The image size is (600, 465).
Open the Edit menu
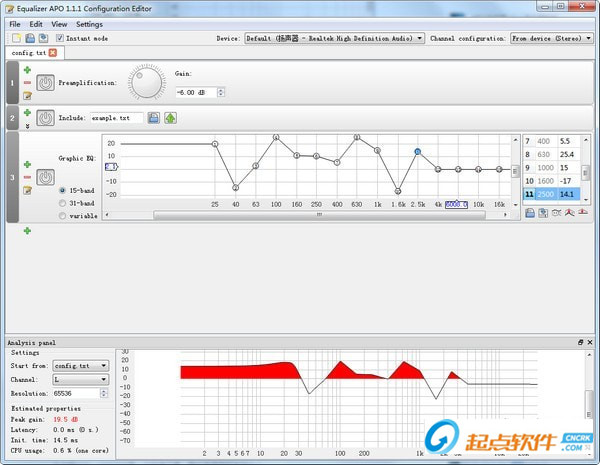click(x=36, y=24)
